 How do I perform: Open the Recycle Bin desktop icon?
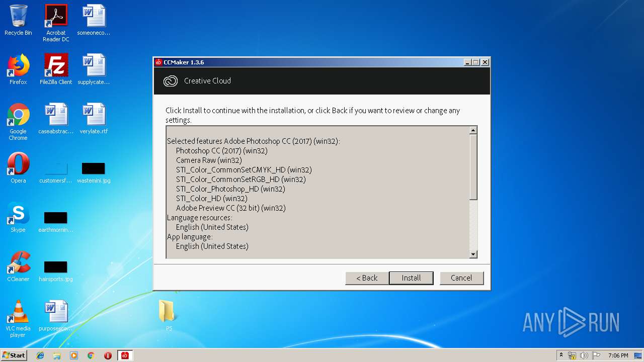point(18,20)
